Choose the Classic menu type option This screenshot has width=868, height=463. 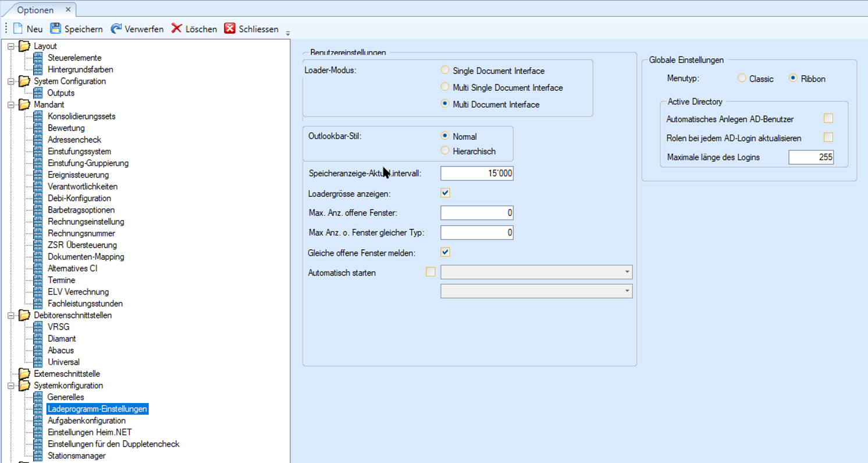742,78
